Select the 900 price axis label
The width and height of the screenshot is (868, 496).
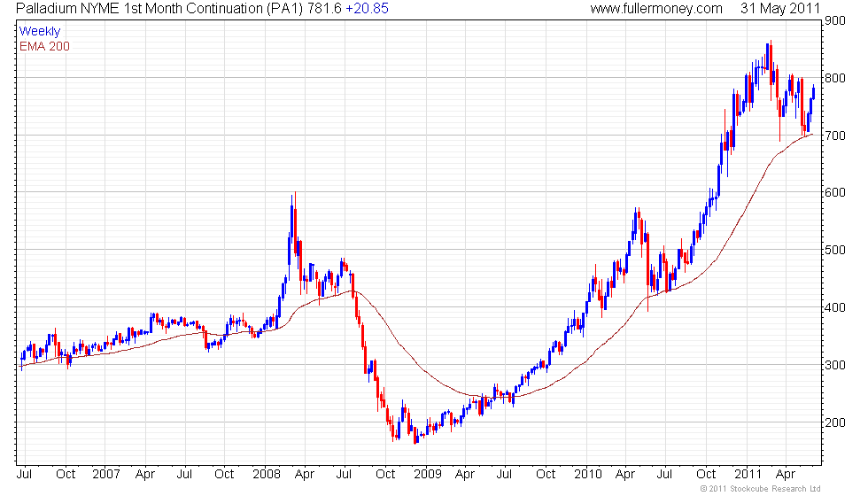point(834,21)
